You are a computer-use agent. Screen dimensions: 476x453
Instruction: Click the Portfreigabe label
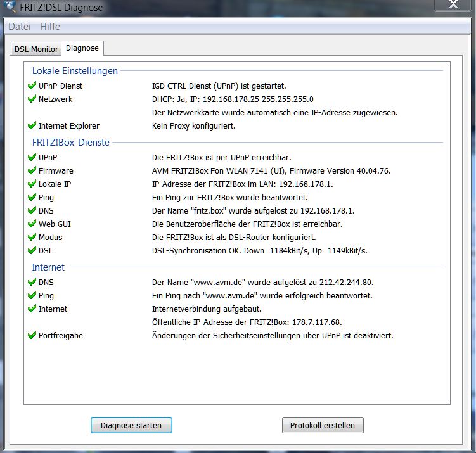(61, 336)
